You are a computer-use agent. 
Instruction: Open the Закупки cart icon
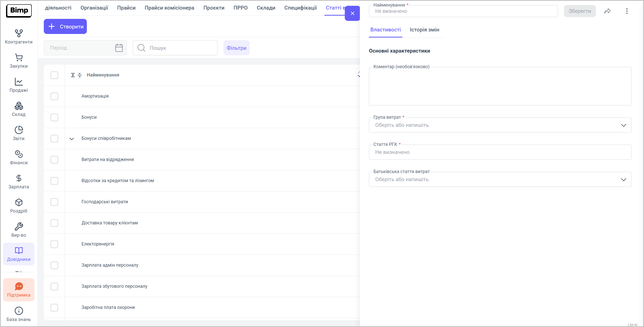coord(19,58)
